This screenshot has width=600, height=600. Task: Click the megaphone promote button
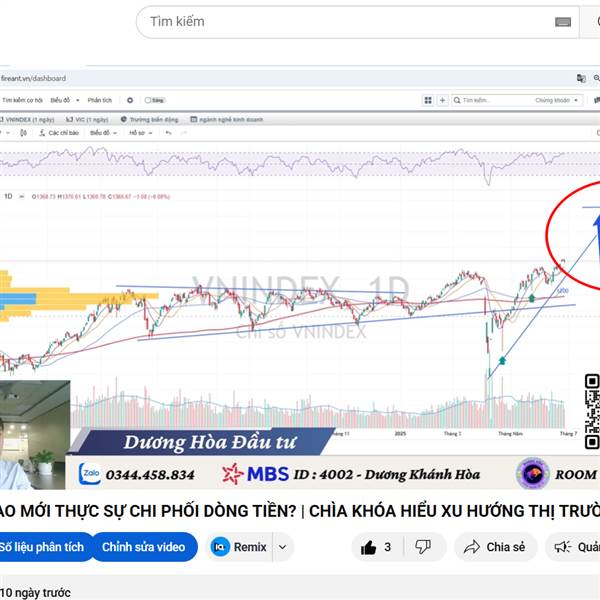(573, 547)
